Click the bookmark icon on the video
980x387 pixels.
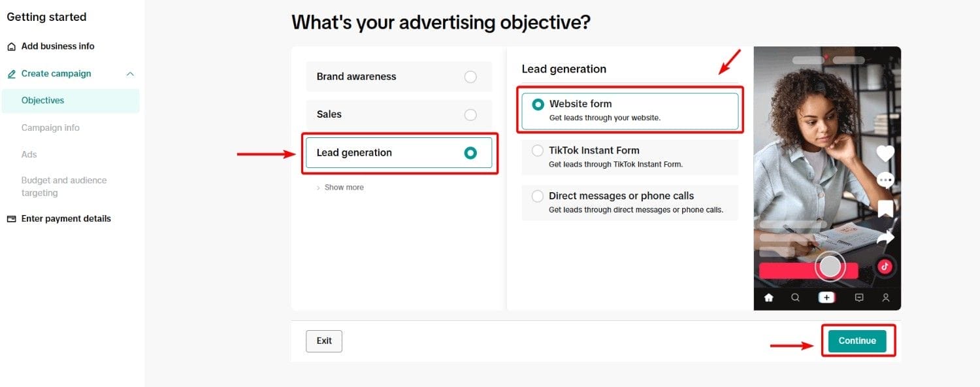(x=885, y=209)
